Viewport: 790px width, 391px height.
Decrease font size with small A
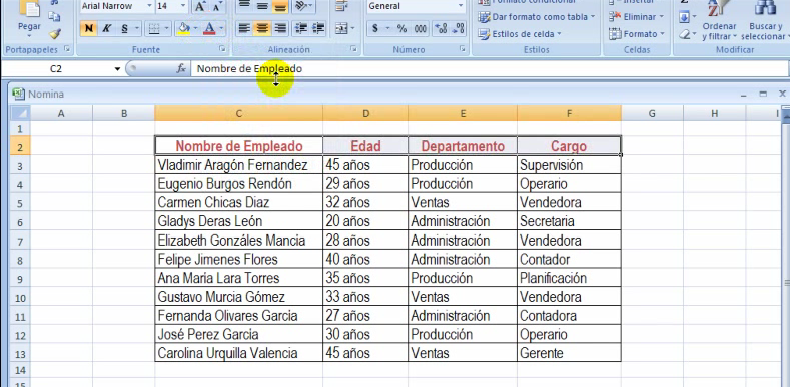(217, 7)
